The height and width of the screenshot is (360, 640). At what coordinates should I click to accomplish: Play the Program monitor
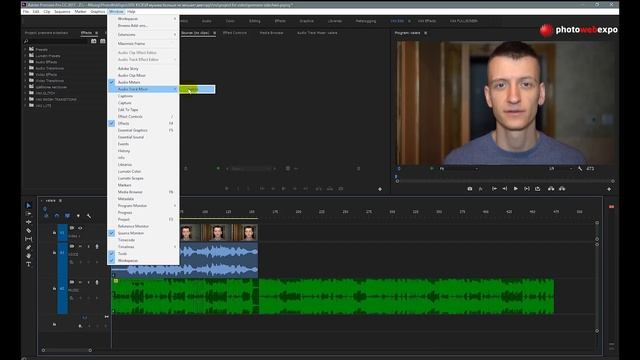(x=516, y=189)
